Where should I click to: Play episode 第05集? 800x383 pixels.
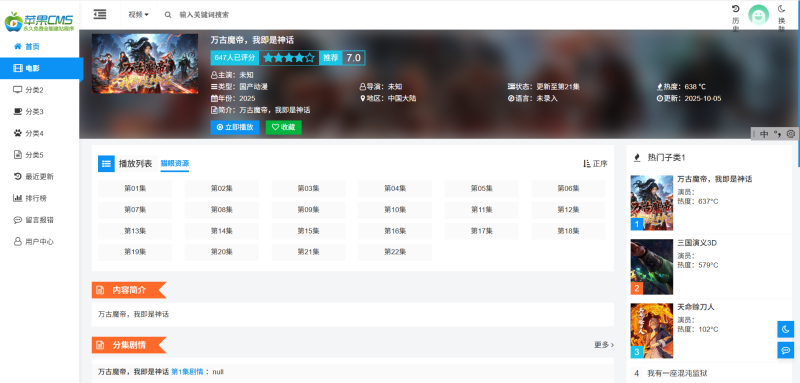click(482, 189)
